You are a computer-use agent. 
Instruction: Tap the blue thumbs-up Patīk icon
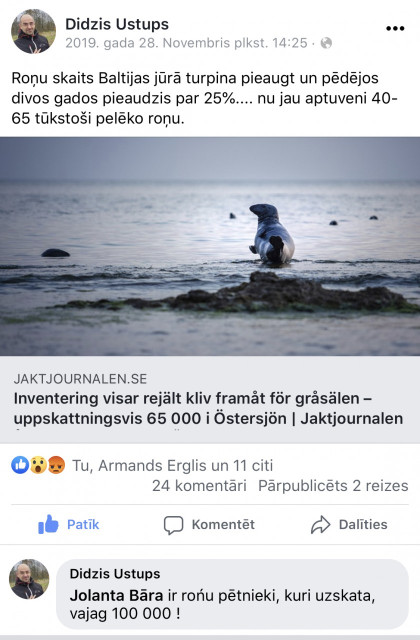click(x=48, y=524)
